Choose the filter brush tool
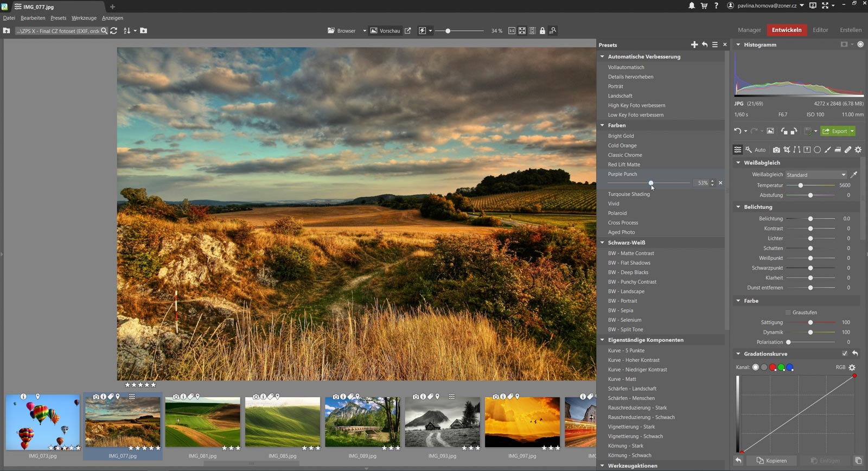868x471 pixels. point(827,150)
